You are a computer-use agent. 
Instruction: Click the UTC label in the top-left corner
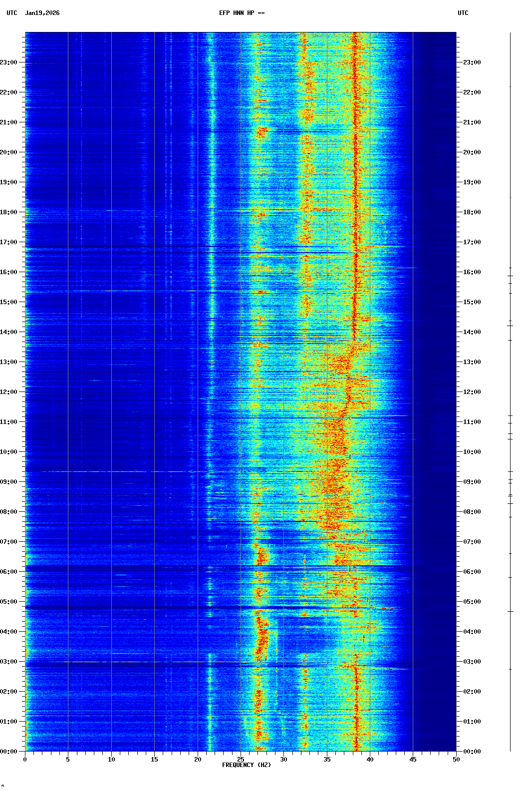tap(12, 13)
